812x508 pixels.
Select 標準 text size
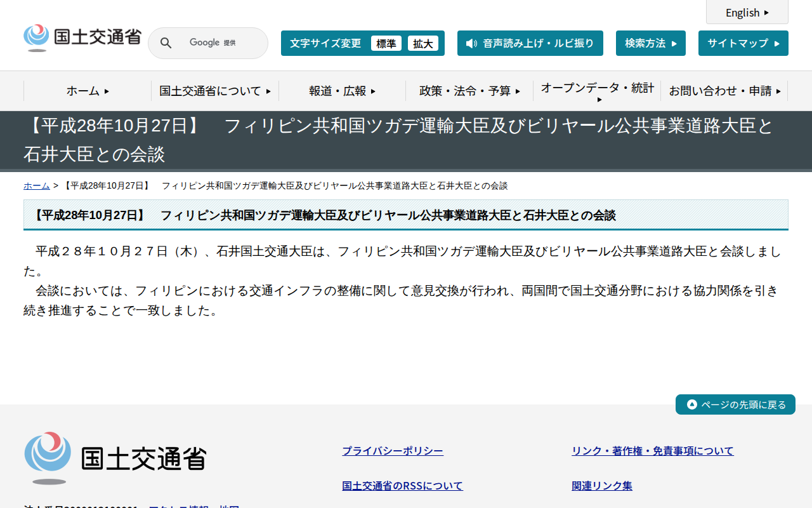(x=386, y=43)
